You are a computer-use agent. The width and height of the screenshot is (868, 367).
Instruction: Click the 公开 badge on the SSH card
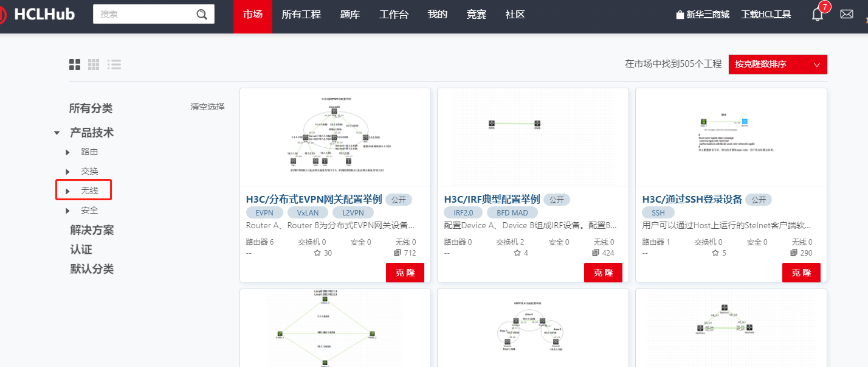point(759,200)
